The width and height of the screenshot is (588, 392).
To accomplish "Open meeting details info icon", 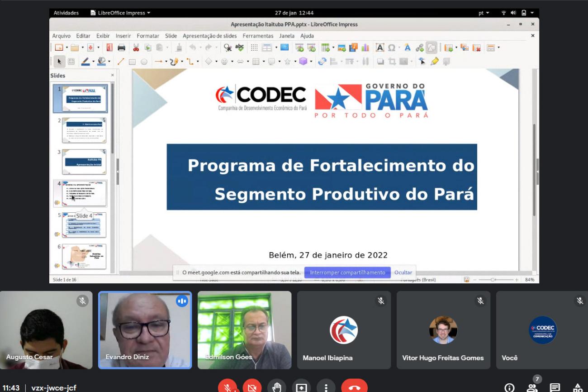I will [509, 387].
